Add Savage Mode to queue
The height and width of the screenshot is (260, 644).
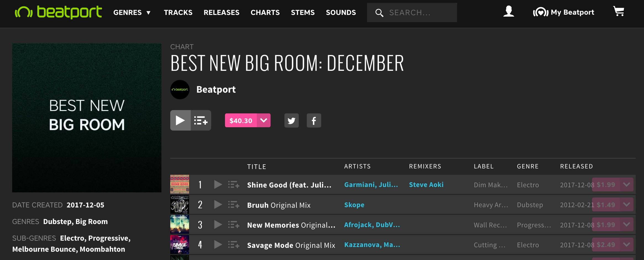point(234,245)
